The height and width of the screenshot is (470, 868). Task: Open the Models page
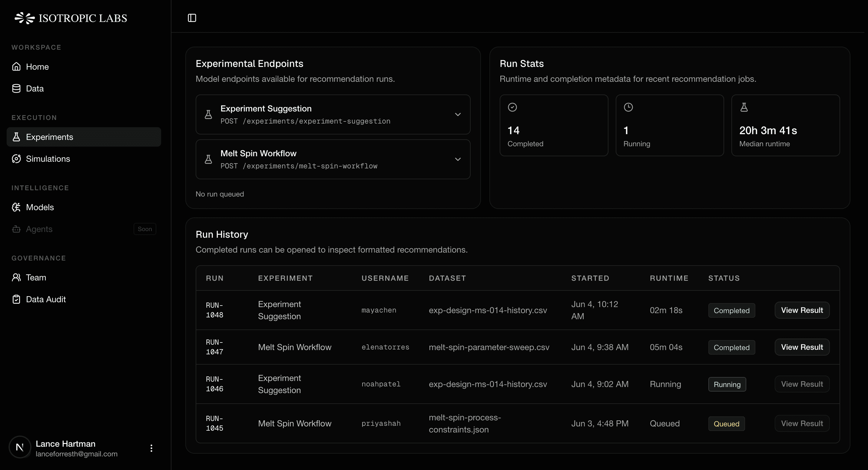84,207
